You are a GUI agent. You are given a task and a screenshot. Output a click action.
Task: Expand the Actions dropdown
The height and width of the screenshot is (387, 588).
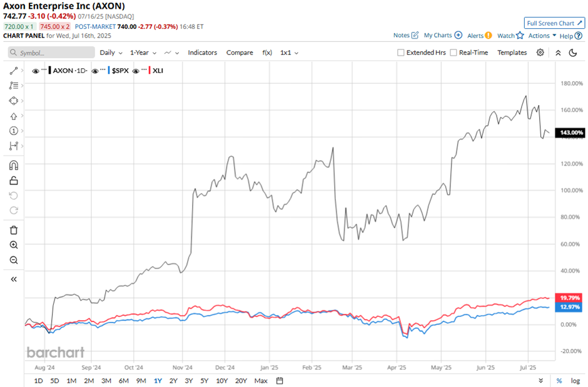point(542,36)
